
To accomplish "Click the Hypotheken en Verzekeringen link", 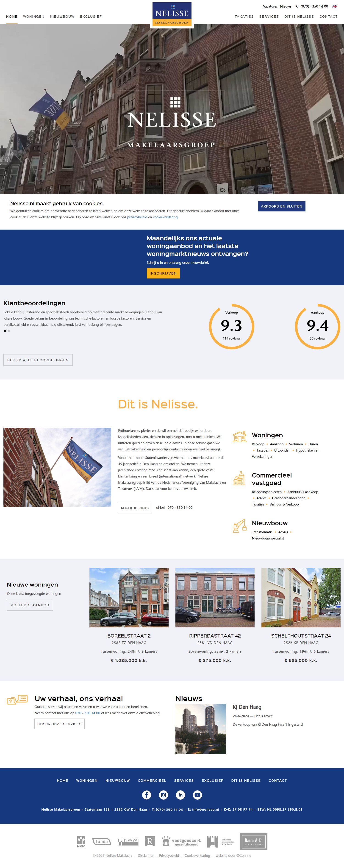I will coord(286,453).
